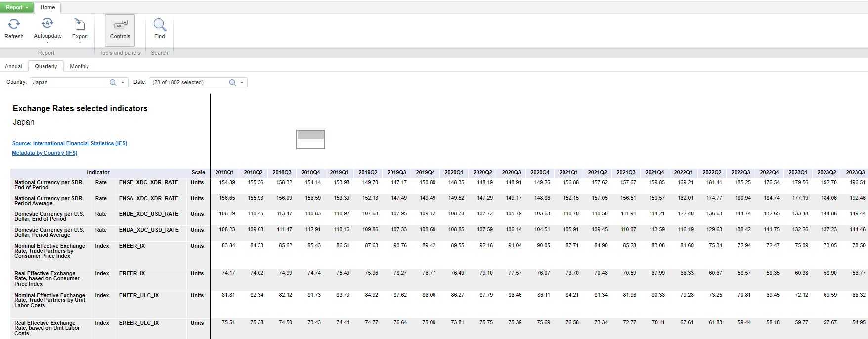Click the Export icon
Viewport: 868px width, 339px height.
80,24
